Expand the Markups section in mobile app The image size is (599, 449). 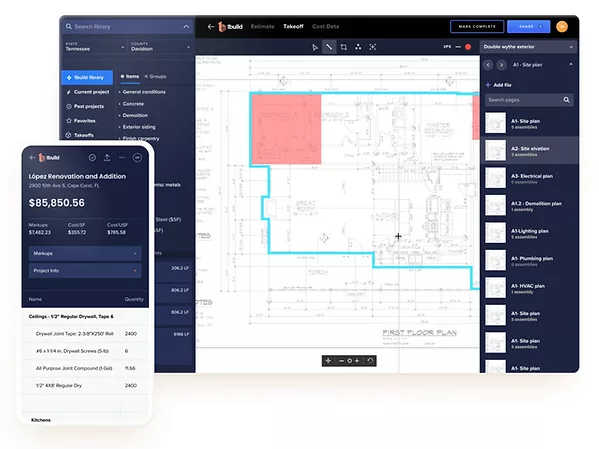coord(85,253)
